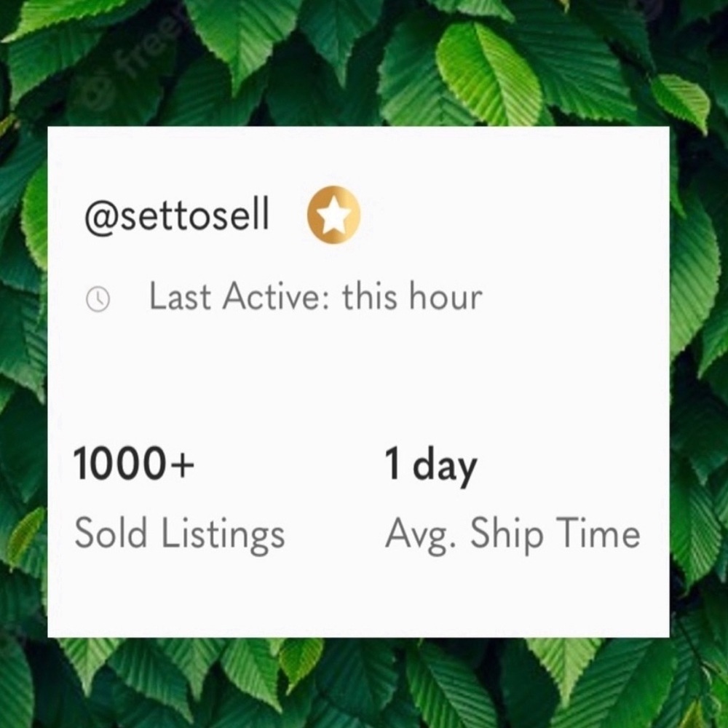Click the bright leaf just below the card
The height and width of the screenshot is (728, 728).
[x=301, y=660]
